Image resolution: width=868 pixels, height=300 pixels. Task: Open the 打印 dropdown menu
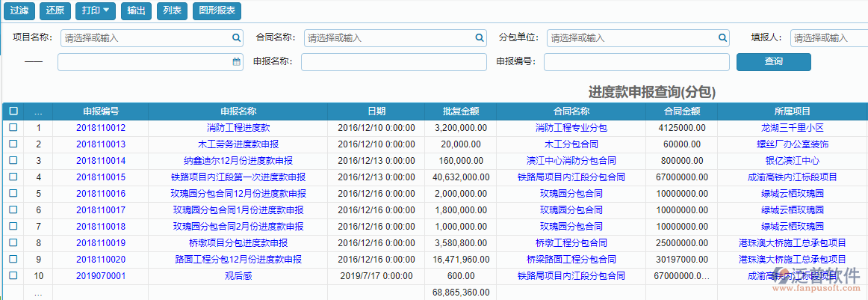tap(96, 11)
